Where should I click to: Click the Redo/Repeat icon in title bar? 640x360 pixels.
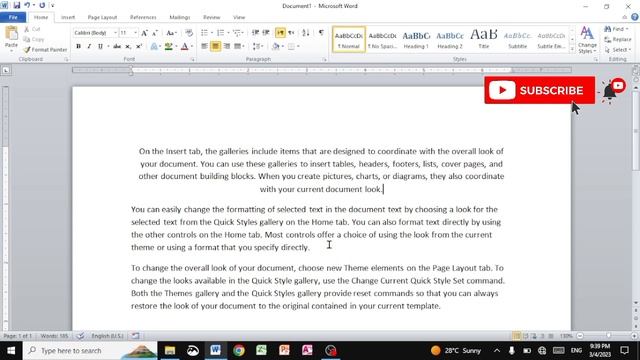[42, 5]
